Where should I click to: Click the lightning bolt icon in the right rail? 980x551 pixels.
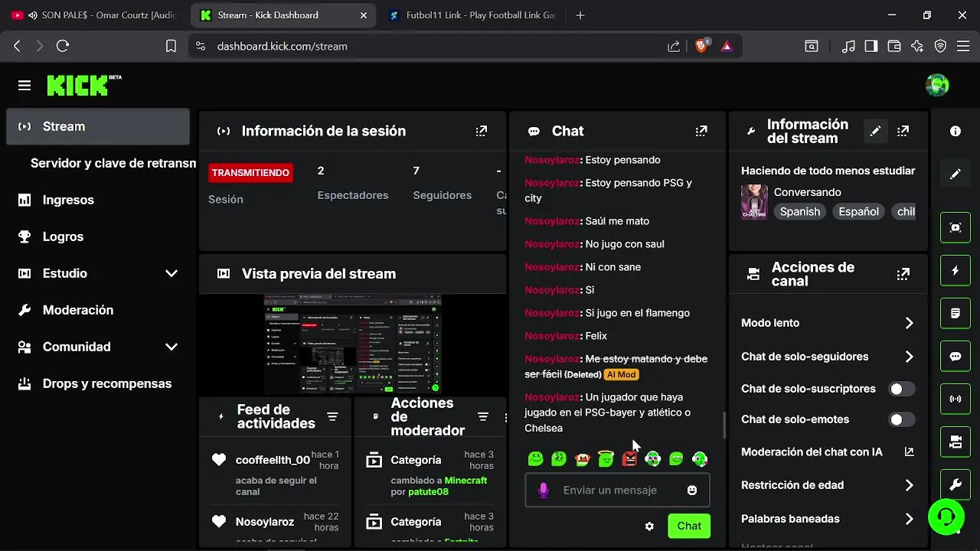click(955, 270)
